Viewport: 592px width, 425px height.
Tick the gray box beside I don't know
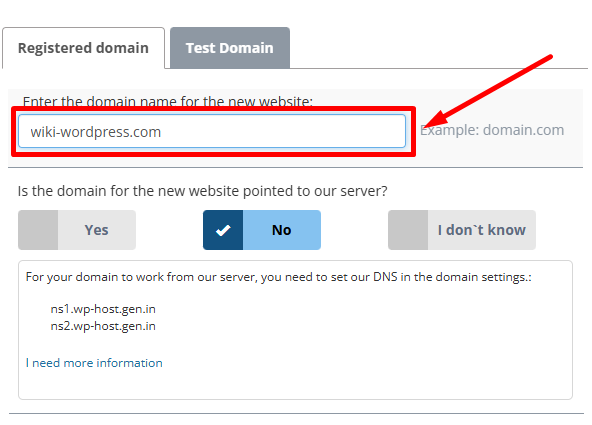point(408,230)
